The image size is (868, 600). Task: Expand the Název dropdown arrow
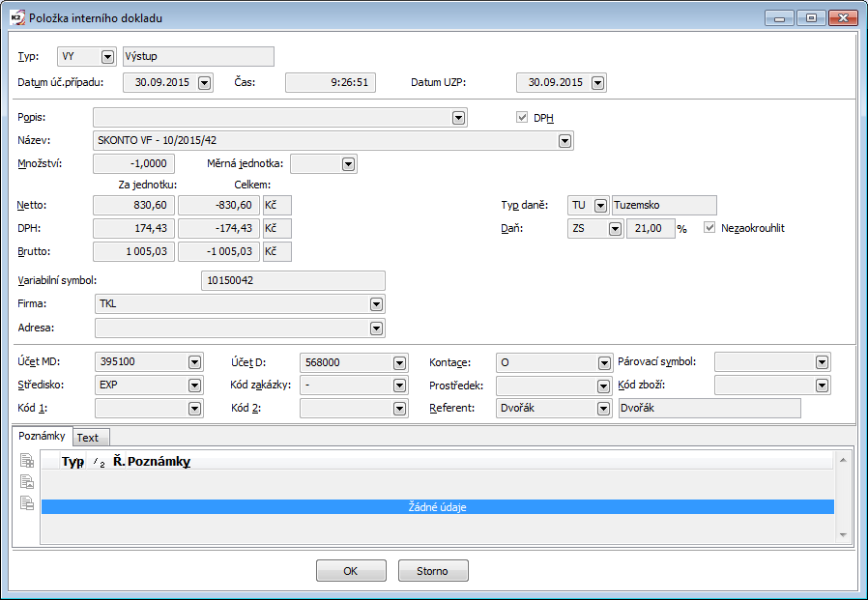pyautogui.click(x=564, y=141)
